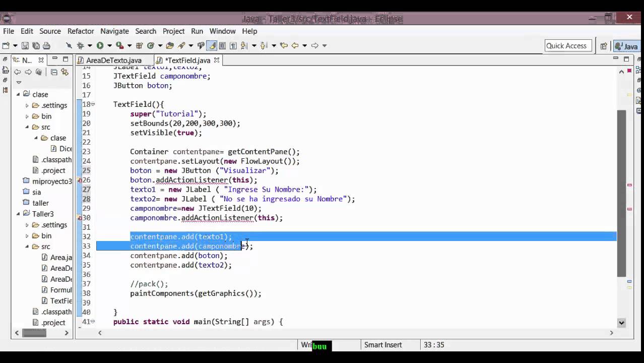Open the Navigate menu

(114, 31)
